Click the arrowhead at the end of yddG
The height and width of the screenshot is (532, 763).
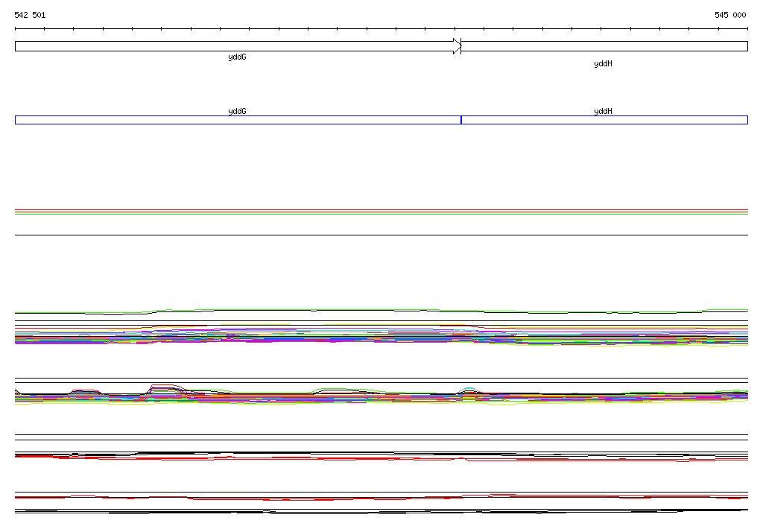pyautogui.click(x=457, y=46)
